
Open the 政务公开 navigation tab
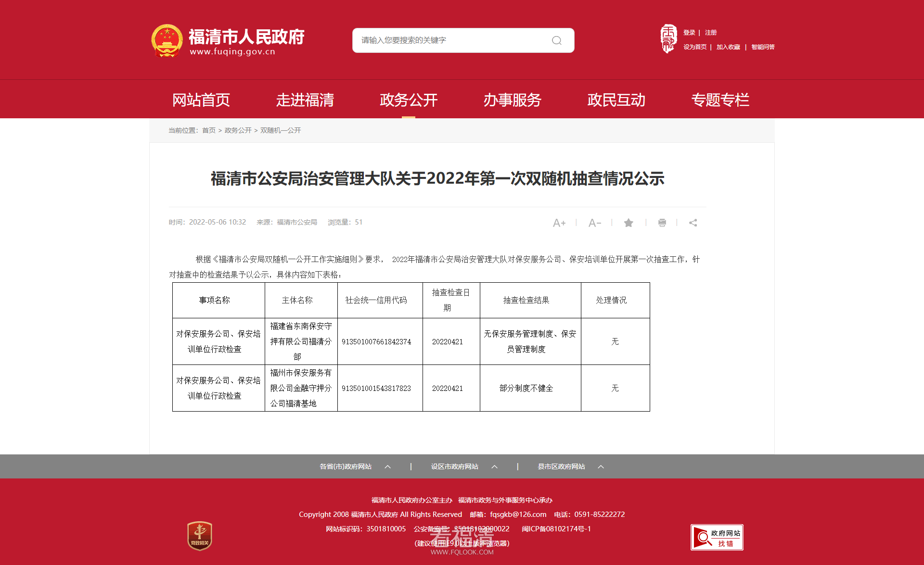pos(409,100)
